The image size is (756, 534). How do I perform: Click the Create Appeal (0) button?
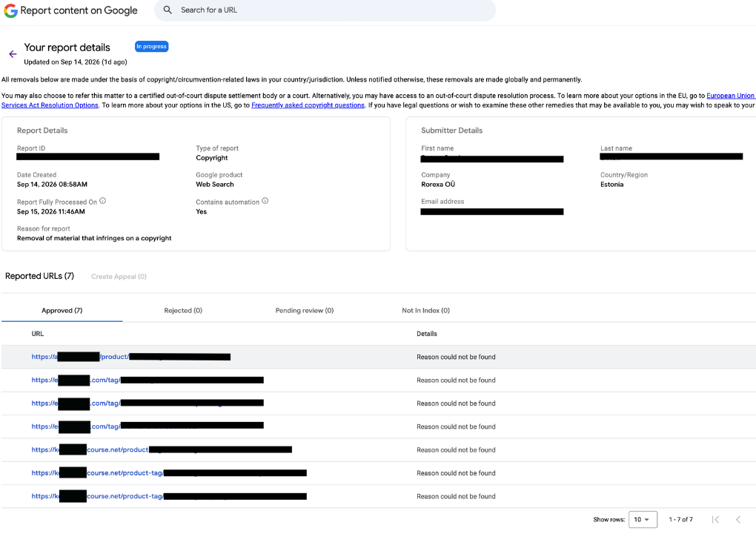(119, 277)
